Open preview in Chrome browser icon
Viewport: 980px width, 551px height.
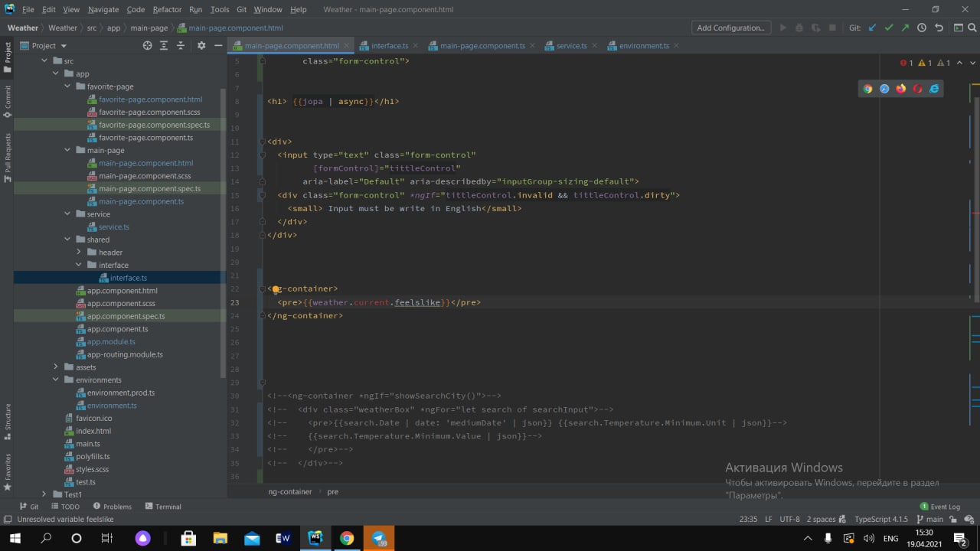pos(867,89)
